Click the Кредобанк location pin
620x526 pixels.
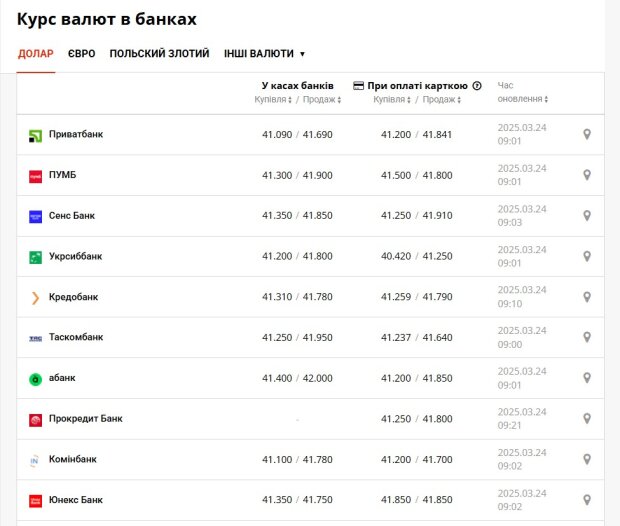(x=587, y=297)
